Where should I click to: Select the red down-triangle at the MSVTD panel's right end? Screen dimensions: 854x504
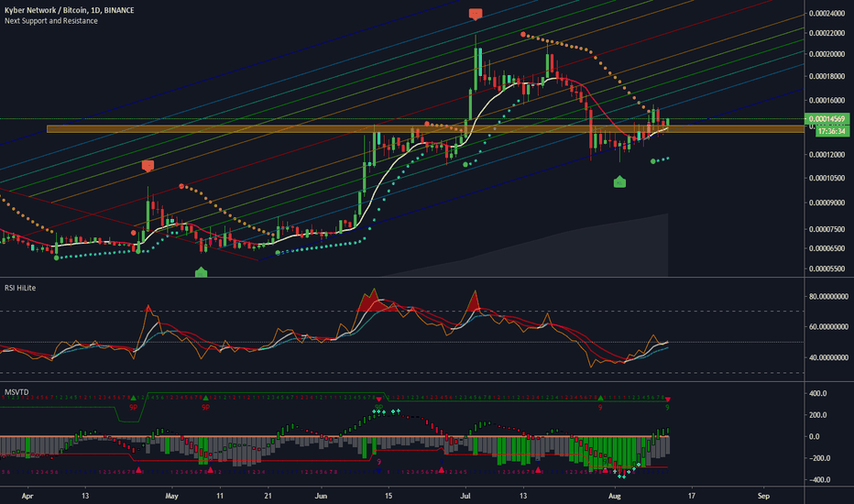pyautogui.click(x=668, y=400)
